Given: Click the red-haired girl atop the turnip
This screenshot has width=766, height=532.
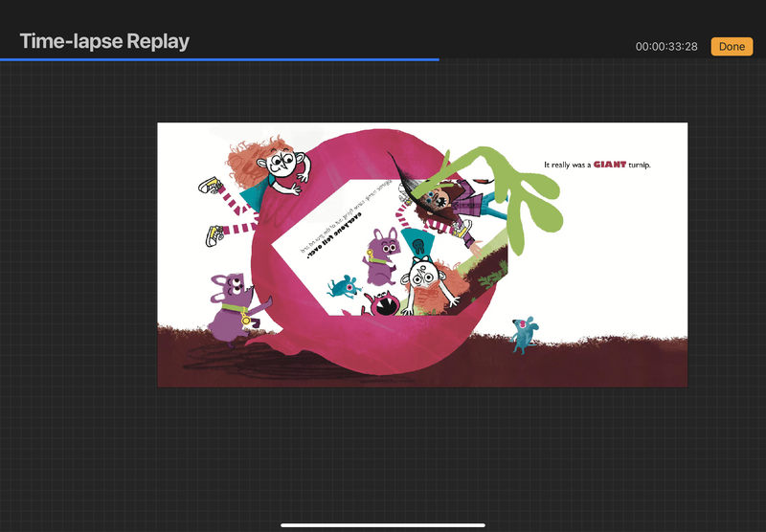Looking at the screenshot, I should (x=276, y=165).
